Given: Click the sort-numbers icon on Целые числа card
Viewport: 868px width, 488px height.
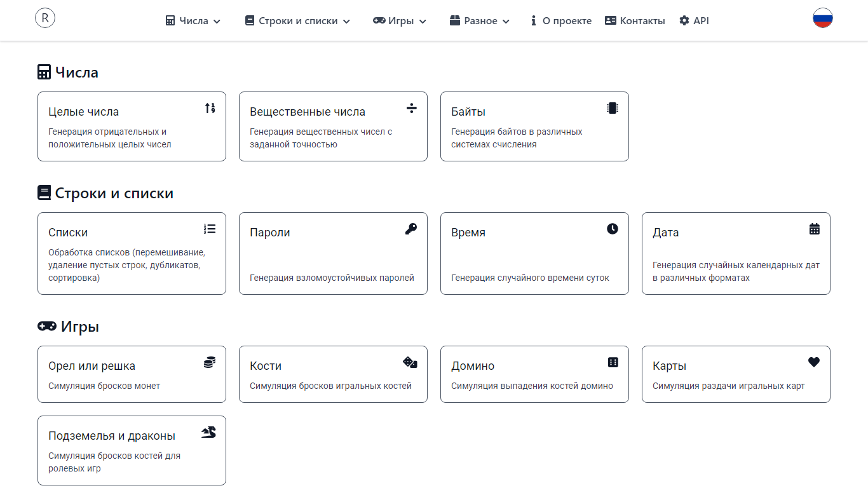Looking at the screenshot, I should 210,108.
